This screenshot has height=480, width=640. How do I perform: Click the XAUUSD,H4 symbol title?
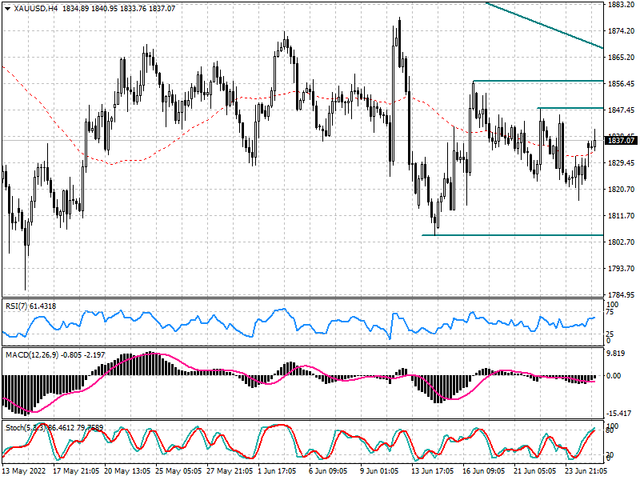(x=35, y=8)
